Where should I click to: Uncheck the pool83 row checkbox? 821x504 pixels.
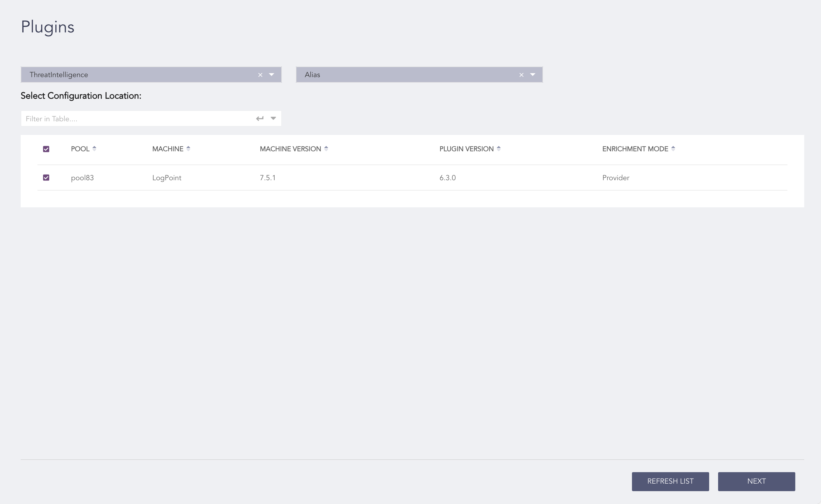[x=46, y=178]
